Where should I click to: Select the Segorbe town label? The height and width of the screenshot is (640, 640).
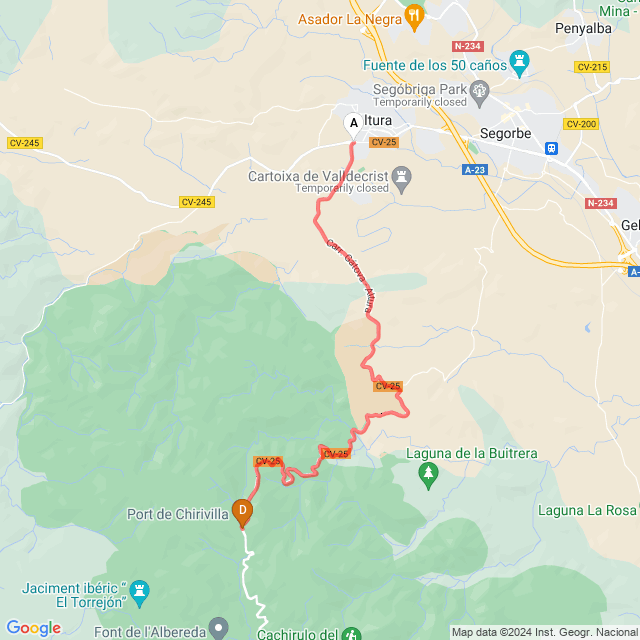(x=505, y=133)
